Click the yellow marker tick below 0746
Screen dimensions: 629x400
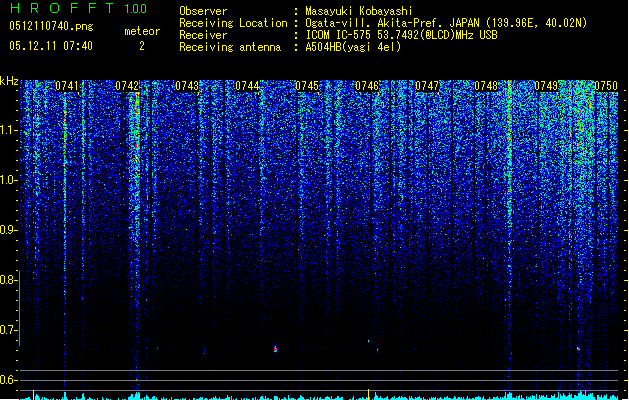click(x=368, y=393)
